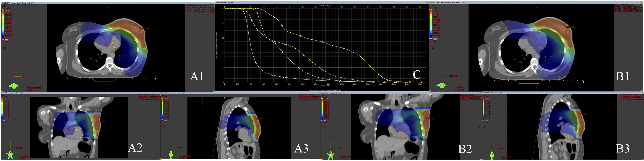Screen dimensions: 644x161
Task: Click the green crosshair marker in A1 CT image
Action: pyautogui.click(x=107, y=47)
